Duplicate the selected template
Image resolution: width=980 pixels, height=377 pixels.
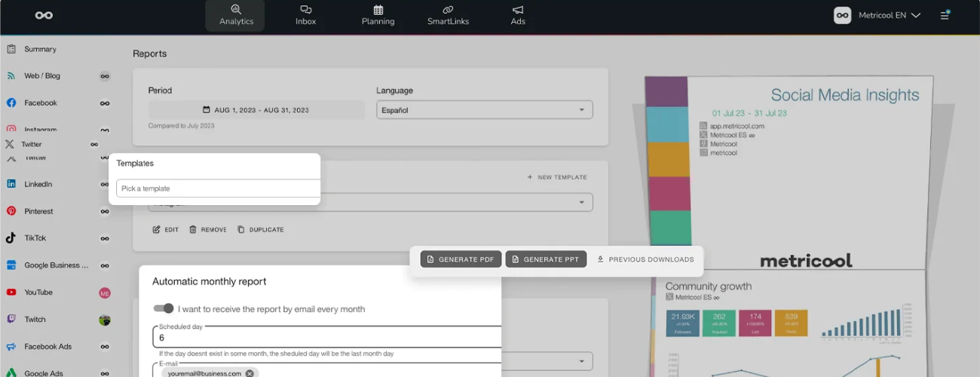(x=261, y=229)
